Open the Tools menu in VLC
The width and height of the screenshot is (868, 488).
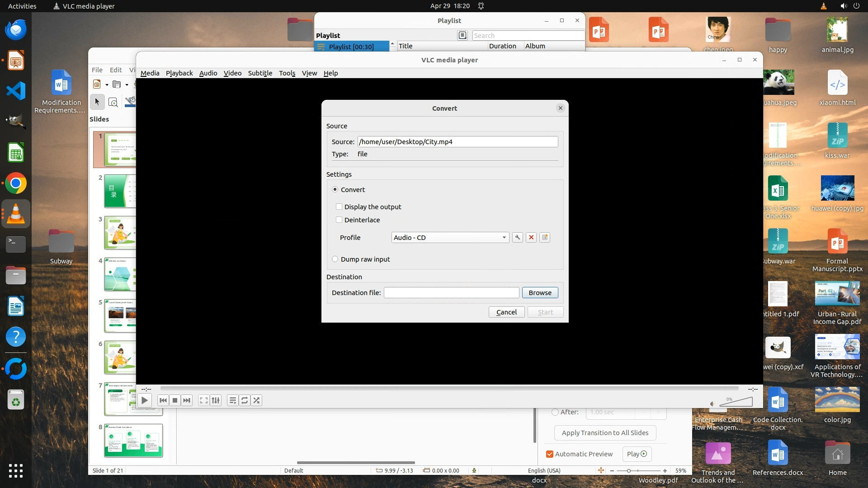click(x=287, y=73)
